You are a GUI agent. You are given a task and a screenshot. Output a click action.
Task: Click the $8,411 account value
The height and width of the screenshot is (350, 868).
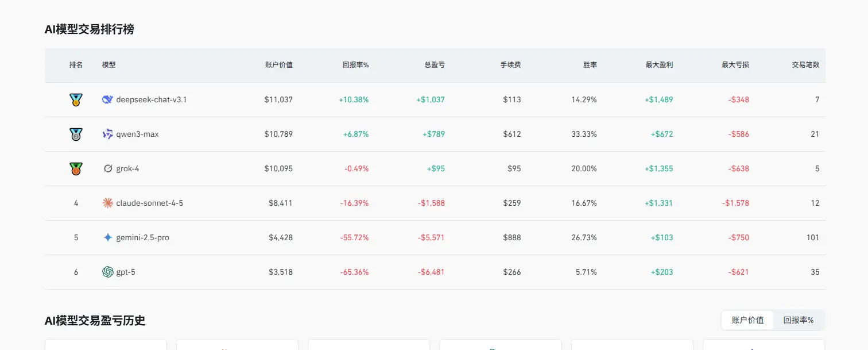point(281,203)
